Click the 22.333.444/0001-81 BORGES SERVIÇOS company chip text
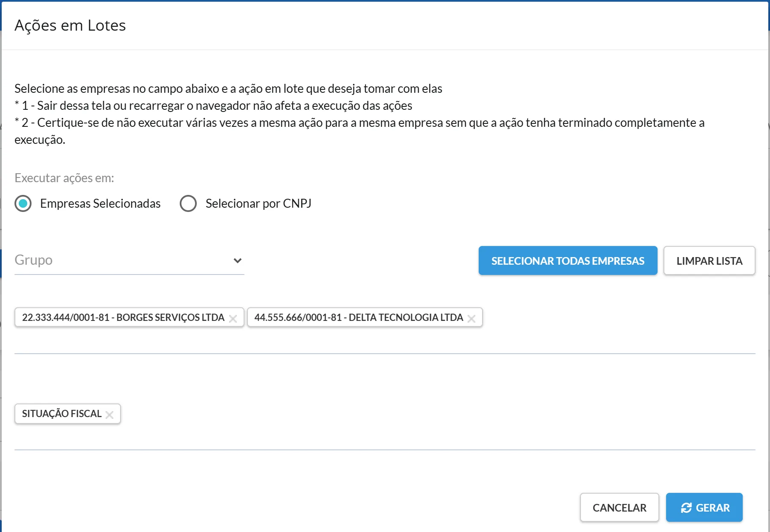The width and height of the screenshot is (770, 532). [x=123, y=317]
